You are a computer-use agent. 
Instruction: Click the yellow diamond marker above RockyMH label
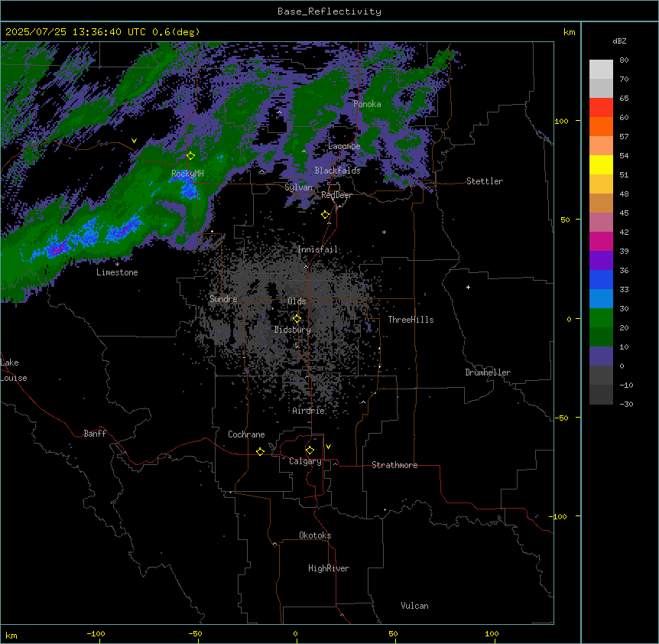point(190,156)
